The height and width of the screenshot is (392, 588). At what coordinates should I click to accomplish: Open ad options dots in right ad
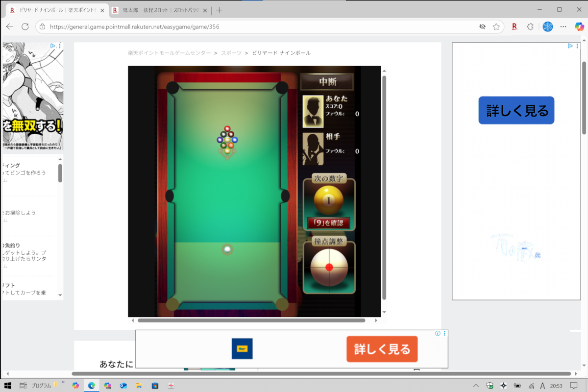tap(577, 46)
